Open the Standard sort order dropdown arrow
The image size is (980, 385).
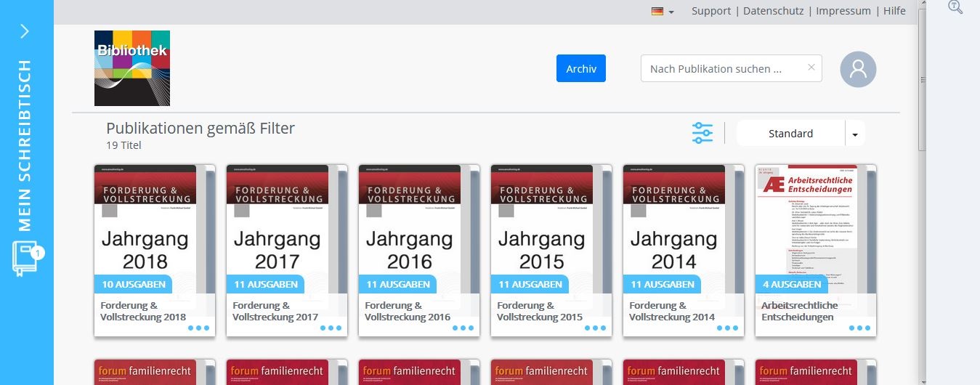[855, 134]
